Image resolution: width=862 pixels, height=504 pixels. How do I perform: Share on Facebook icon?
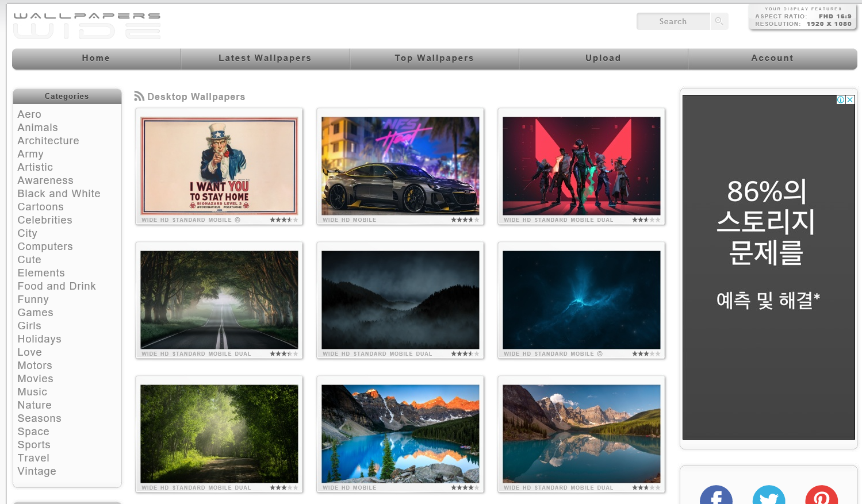pos(716,495)
